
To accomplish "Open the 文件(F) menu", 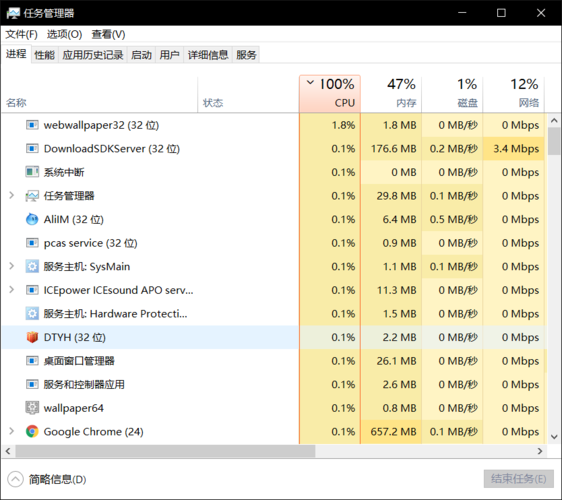I will click(x=21, y=34).
